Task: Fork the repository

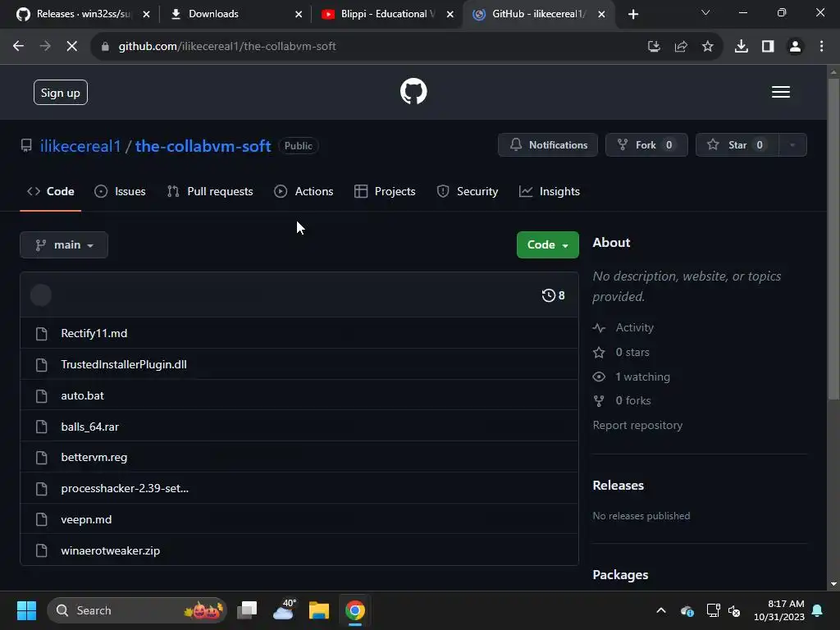Action: pyautogui.click(x=646, y=145)
